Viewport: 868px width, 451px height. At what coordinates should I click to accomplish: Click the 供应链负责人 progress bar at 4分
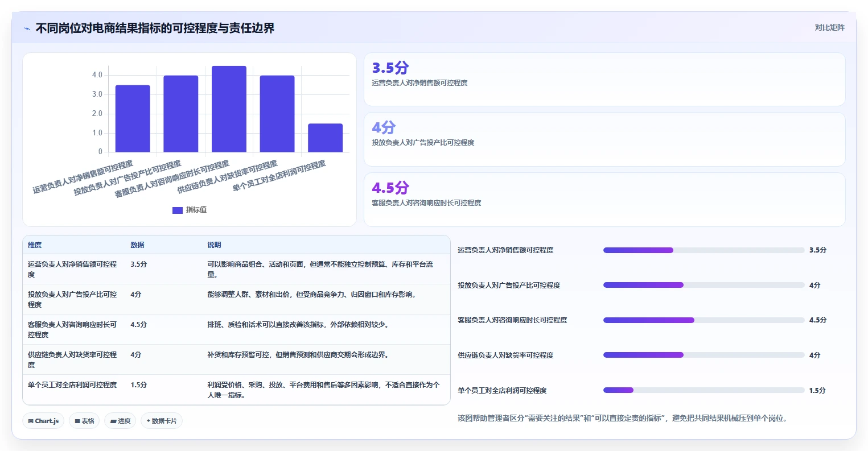pyautogui.click(x=704, y=355)
